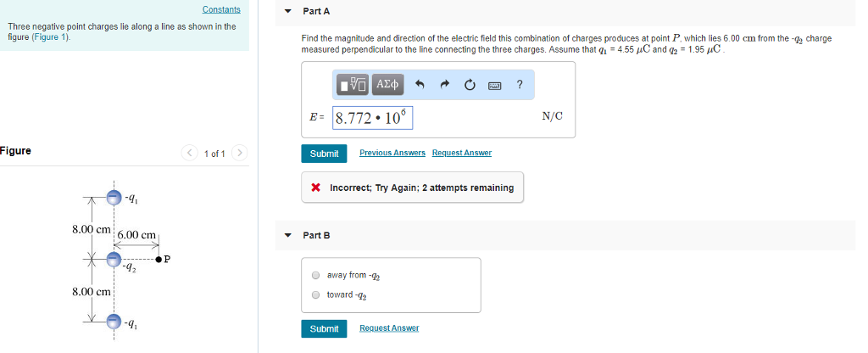The height and width of the screenshot is (353, 868).
Task: Open keyboard shortcuts icon
Action: pos(494,86)
